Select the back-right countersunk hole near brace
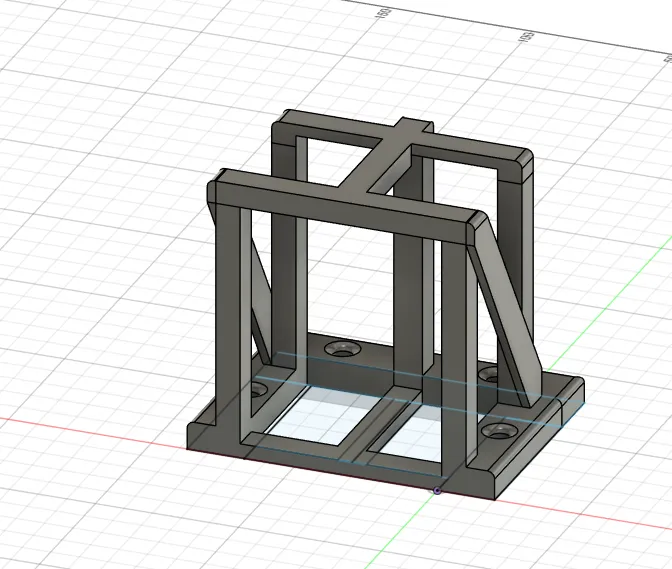The image size is (672, 569). pos(489,373)
